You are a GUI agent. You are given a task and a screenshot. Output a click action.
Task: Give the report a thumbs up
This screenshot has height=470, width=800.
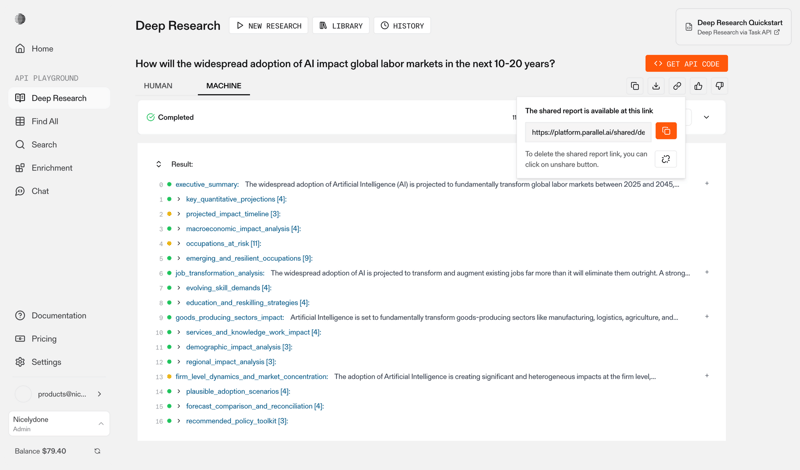coord(698,86)
